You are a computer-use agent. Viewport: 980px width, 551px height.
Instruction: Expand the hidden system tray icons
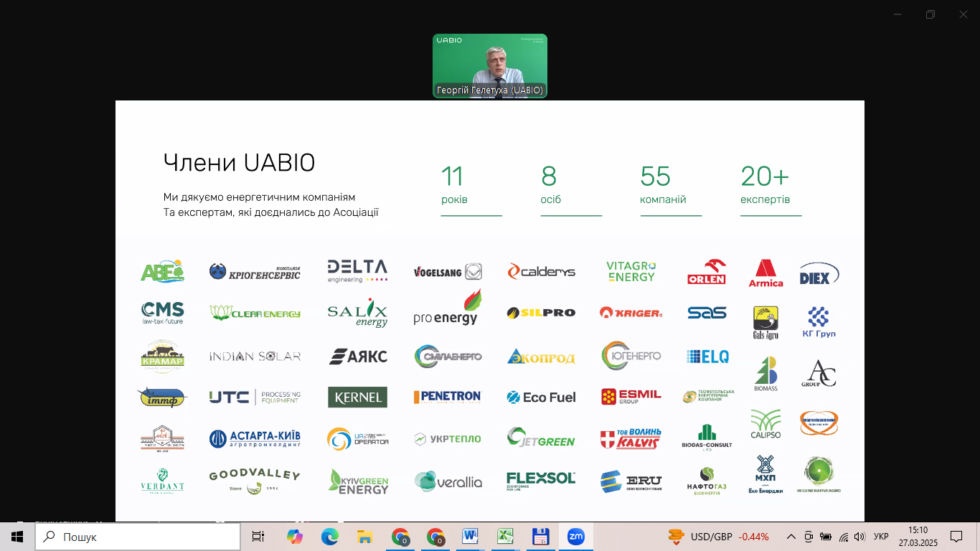coord(791,537)
